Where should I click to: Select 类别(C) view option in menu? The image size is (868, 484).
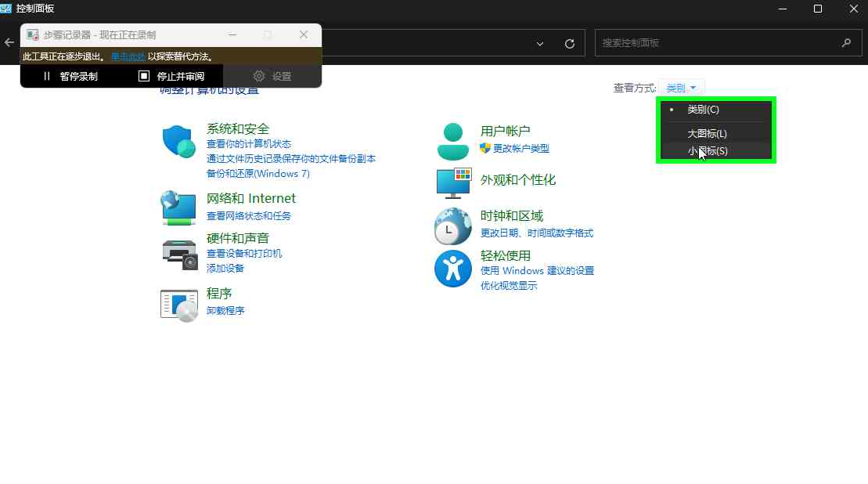[703, 110]
